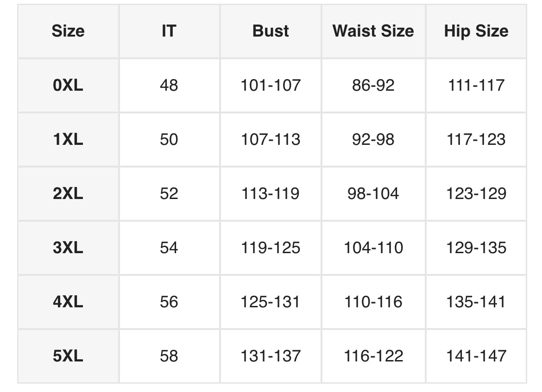Select the 3XL size row label
Image resolution: width=542 pixels, height=392 pixels.
pyautogui.click(x=68, y=248)
